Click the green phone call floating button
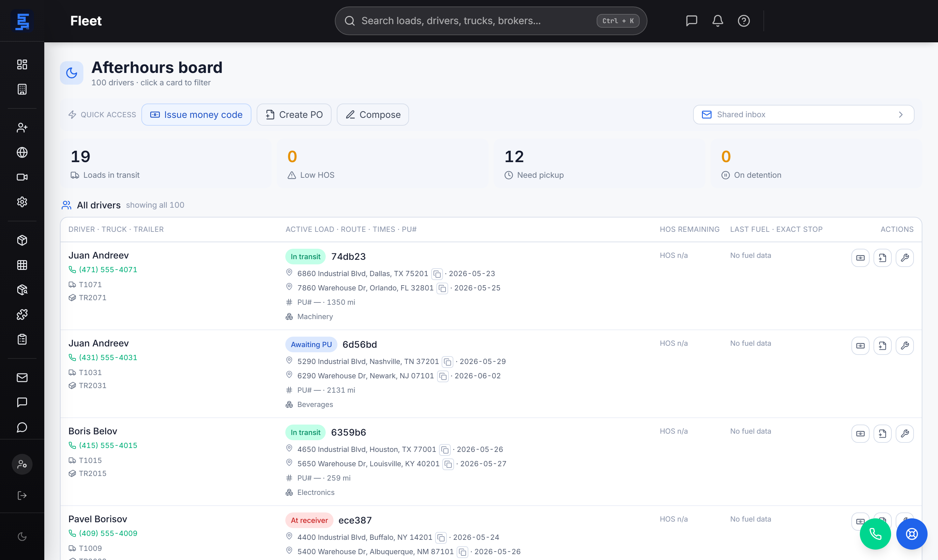The width and height of the screenshot is (938, 560). click(875, 534)
